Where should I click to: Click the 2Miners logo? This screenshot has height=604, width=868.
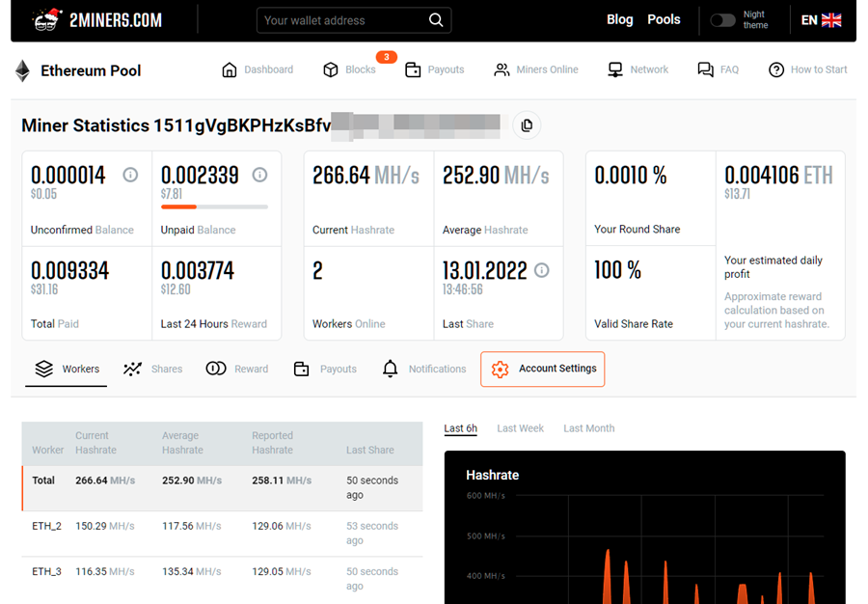click(x=96, y=20)
